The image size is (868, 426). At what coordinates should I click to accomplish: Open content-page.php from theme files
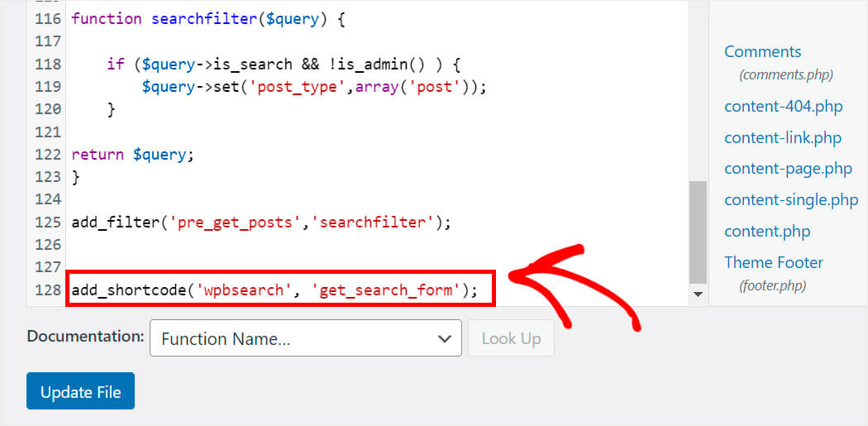[789, 169]
